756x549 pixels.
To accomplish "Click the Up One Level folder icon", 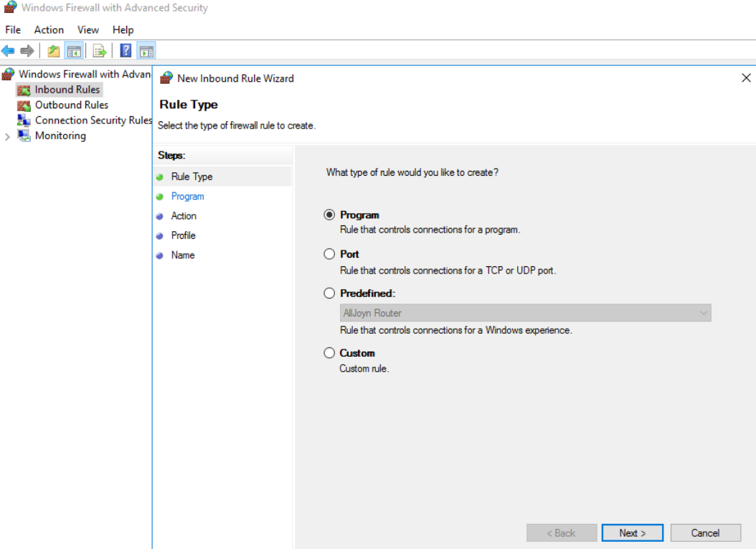I will point(54,51).
